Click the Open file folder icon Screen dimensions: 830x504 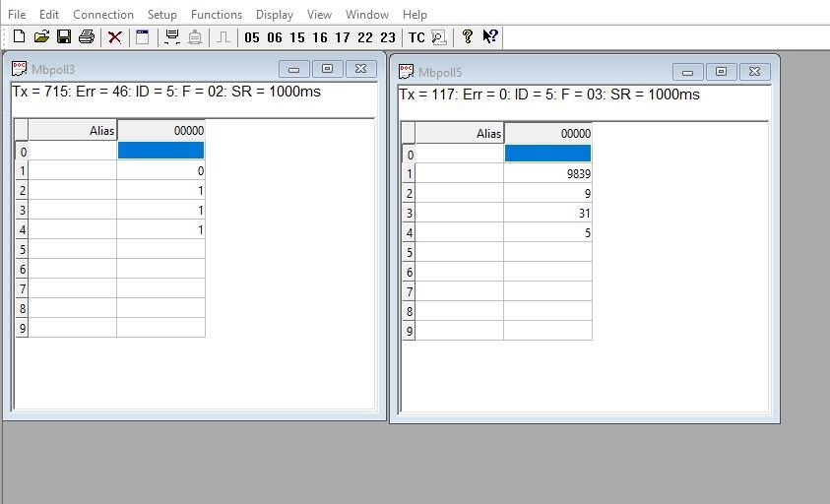[41, 37]
